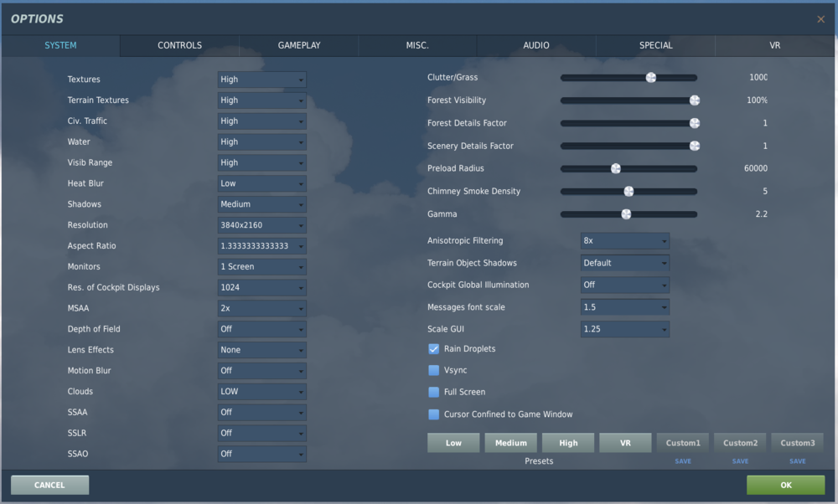The height and width of the screenshot is (504, 838).
Task: Expand the Terrain Object Shadows dropdown
Action: [625, 263]
